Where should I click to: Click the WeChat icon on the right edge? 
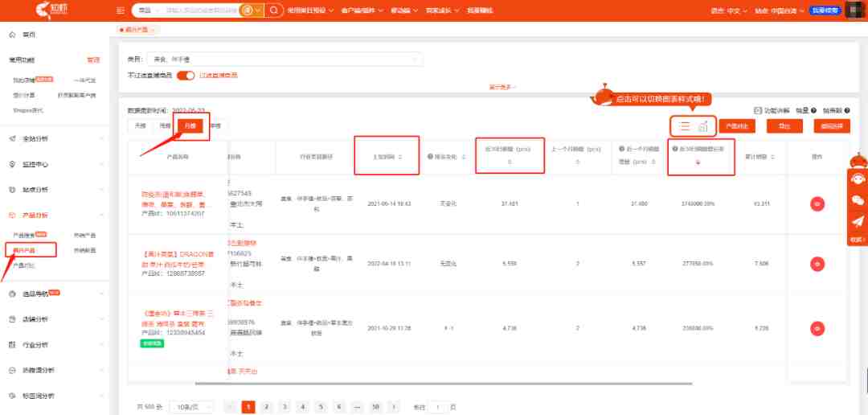pos(858,200)
